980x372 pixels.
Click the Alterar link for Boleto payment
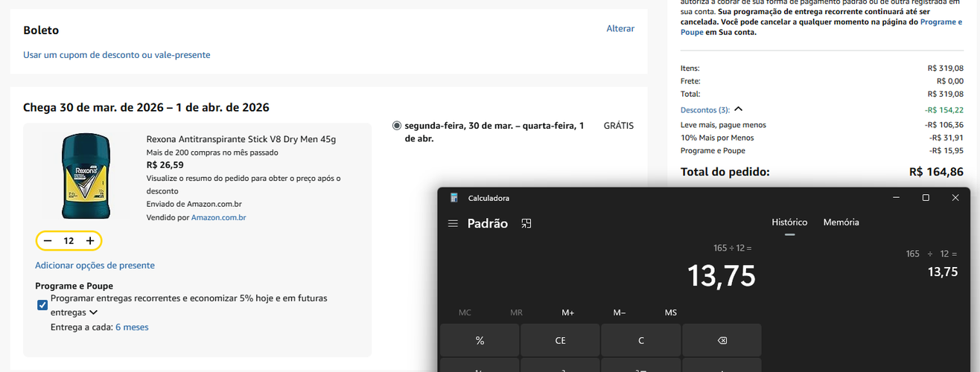pyautogui.click(x=620, y=28)
